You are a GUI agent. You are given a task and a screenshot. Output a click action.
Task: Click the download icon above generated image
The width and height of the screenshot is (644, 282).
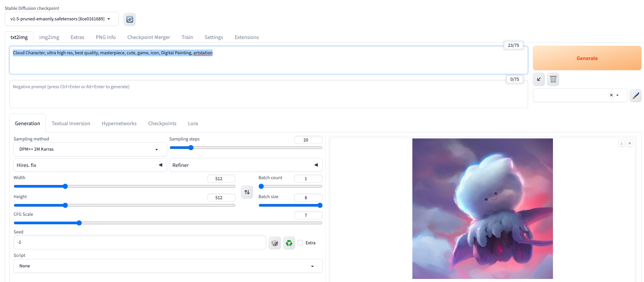point(621,143)
